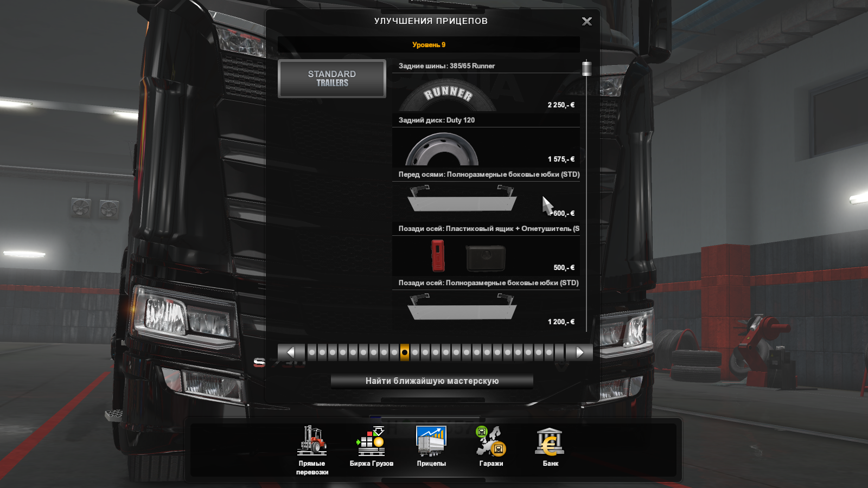Click the upgrade list scrollbar handle
Screen dimensions: 868x488
point(586,69)
